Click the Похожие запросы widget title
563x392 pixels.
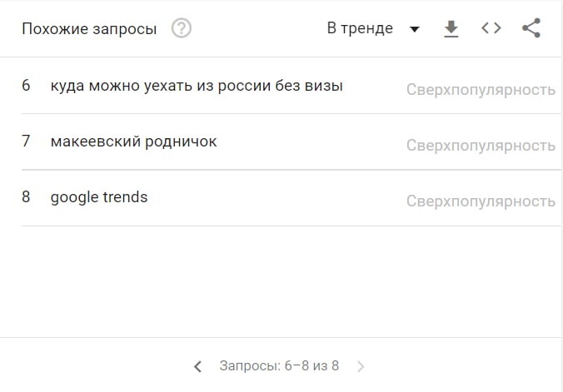(x=89, y=29)
